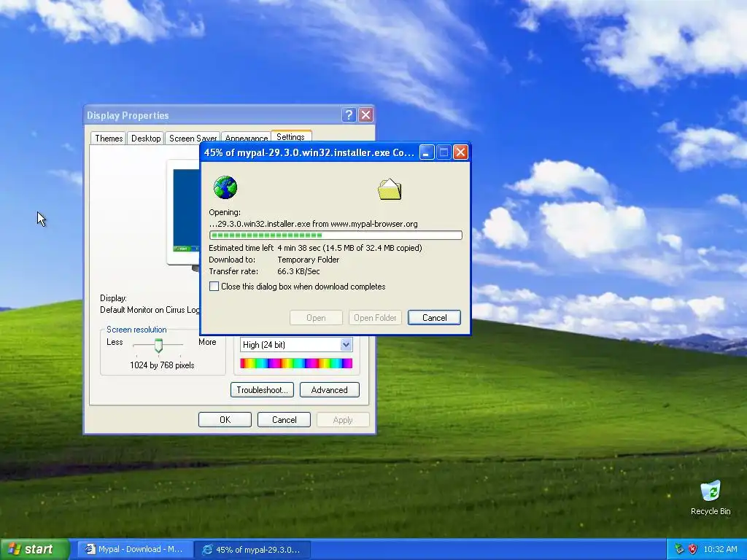Click the network tray icon
The width and height of the screenshot is (747, 560).
[x=679, y=549]
